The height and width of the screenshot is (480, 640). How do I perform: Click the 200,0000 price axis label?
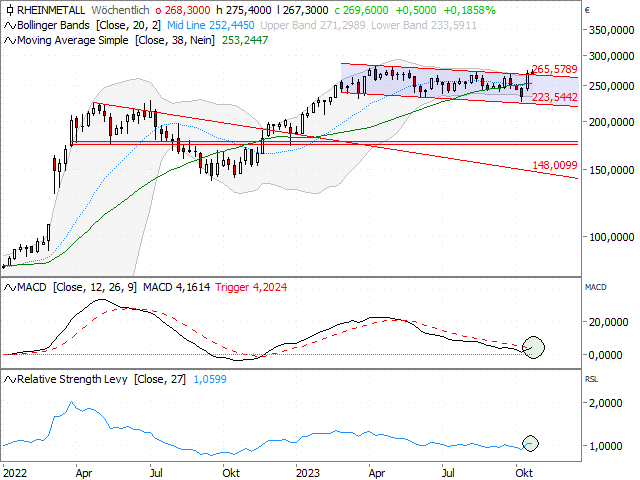611,122
